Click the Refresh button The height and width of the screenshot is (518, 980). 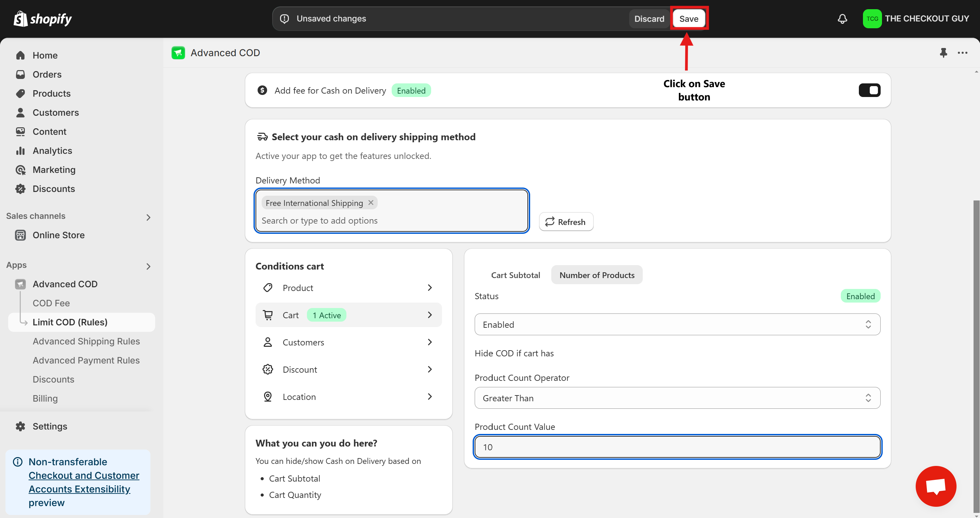tap(566, 222)
